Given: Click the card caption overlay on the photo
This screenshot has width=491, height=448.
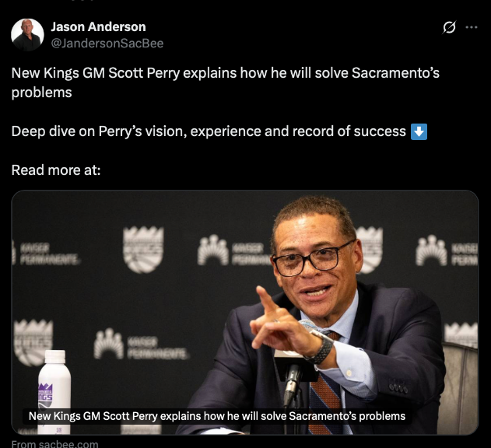Looking at the screenshot, I should [x=217, y=416].
